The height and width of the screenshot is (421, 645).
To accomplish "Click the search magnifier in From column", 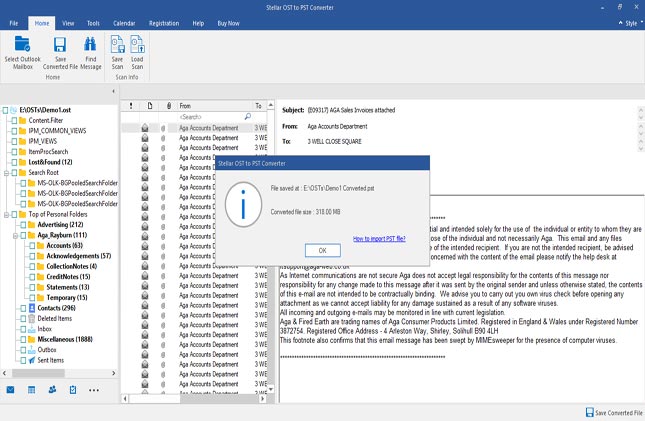I will 248,116.
